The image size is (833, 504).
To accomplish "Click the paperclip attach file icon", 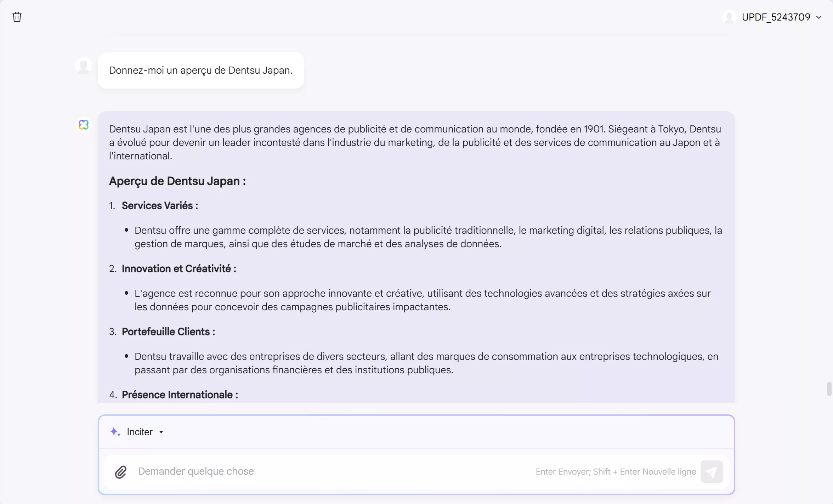I will pos(121,472).
